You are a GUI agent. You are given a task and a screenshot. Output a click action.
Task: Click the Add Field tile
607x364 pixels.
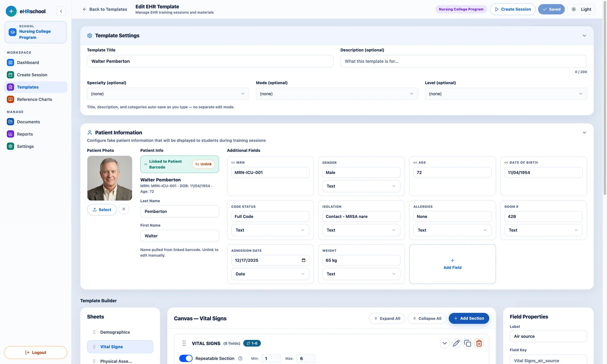coord(452,264)
